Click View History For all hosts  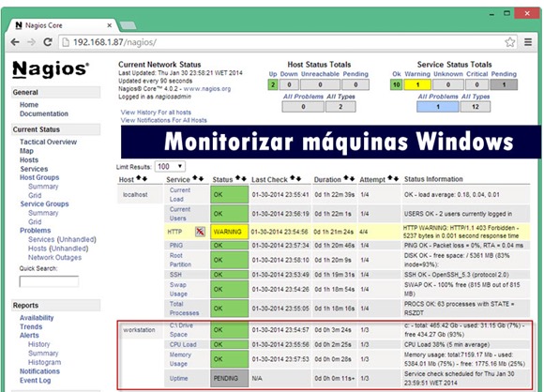tap(156, 113)
